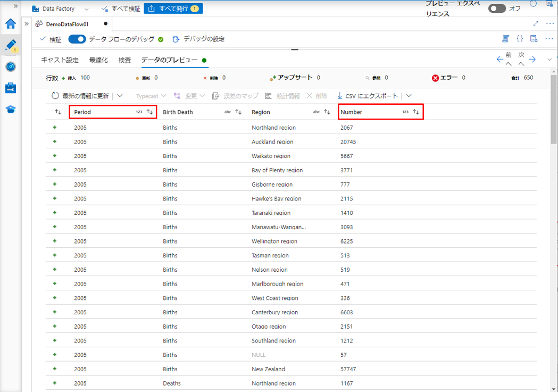The height and width of the screenshot is (392, 558).
Task: Sort the Period column
Action: click(x=149, y=112)
